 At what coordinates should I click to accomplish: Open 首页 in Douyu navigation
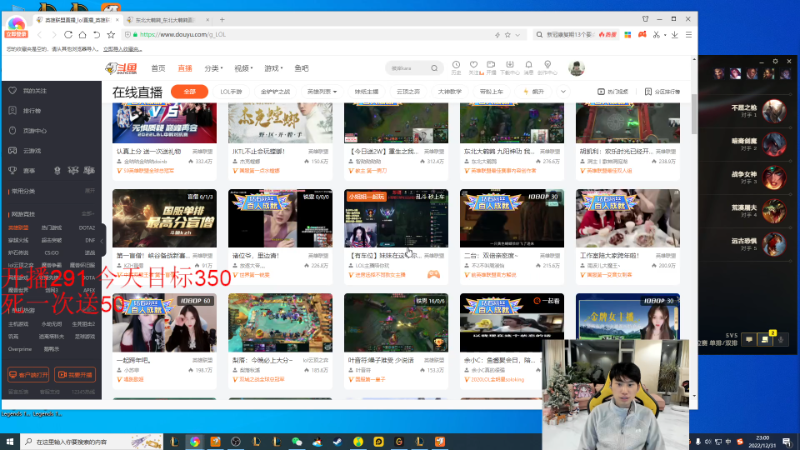(x=158, y=68)
